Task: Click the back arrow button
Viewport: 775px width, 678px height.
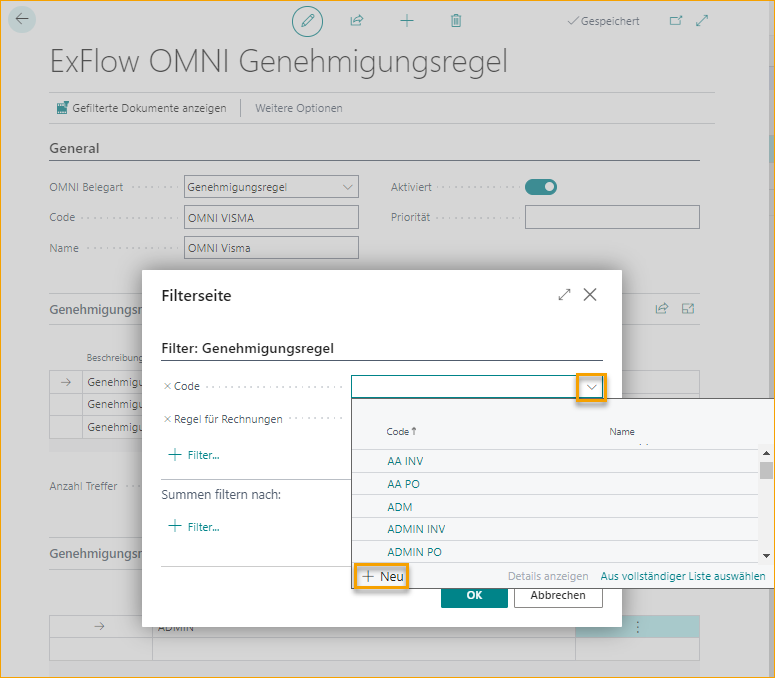Action: (x=21, y=20)
